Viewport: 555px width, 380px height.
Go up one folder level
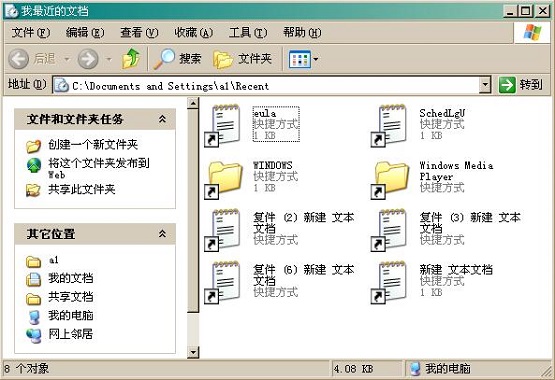point(131,59)
